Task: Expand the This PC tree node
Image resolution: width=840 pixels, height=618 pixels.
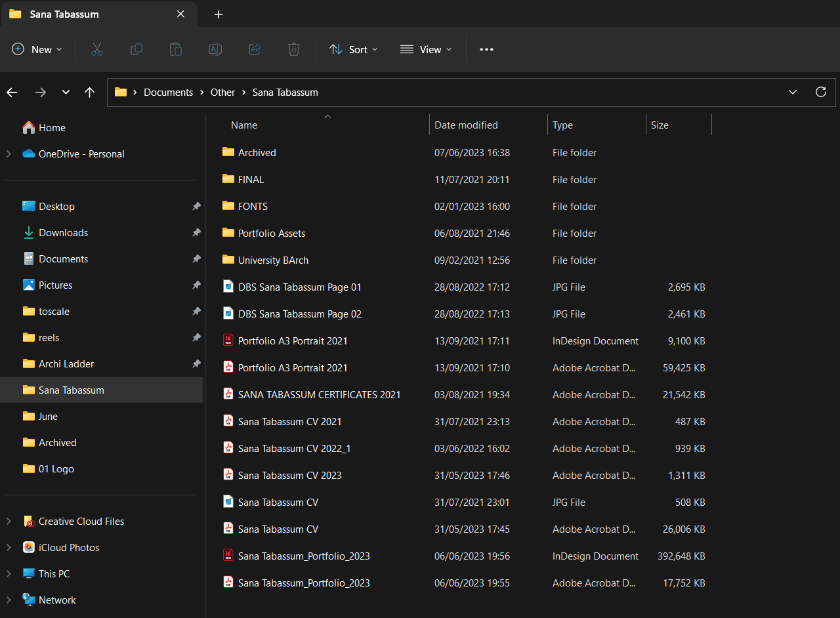Action: (x=9, y=574)
